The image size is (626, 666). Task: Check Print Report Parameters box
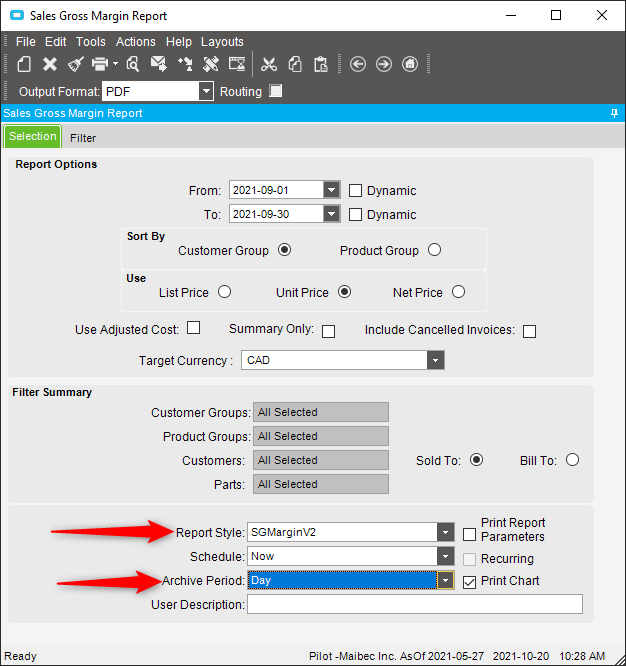469,534
